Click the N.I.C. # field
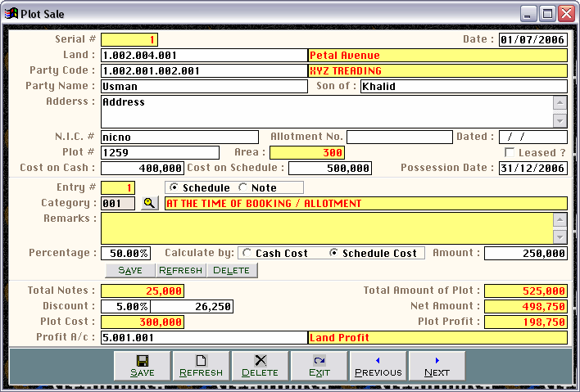Viewport: 580px width, 392px height. tap(179, 137)
